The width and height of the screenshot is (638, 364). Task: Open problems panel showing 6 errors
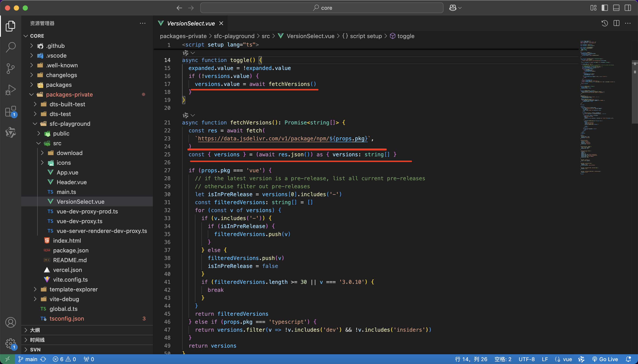point(64,359)
